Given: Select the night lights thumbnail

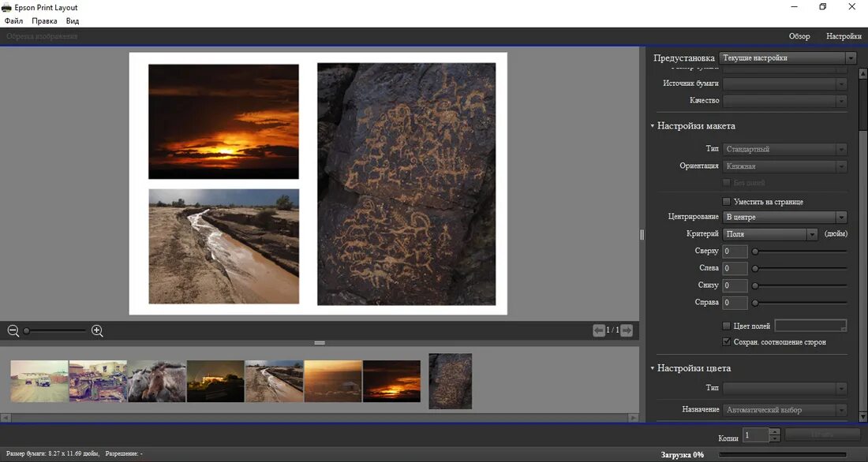Looking at the screenshot, I should coord(215,382).
